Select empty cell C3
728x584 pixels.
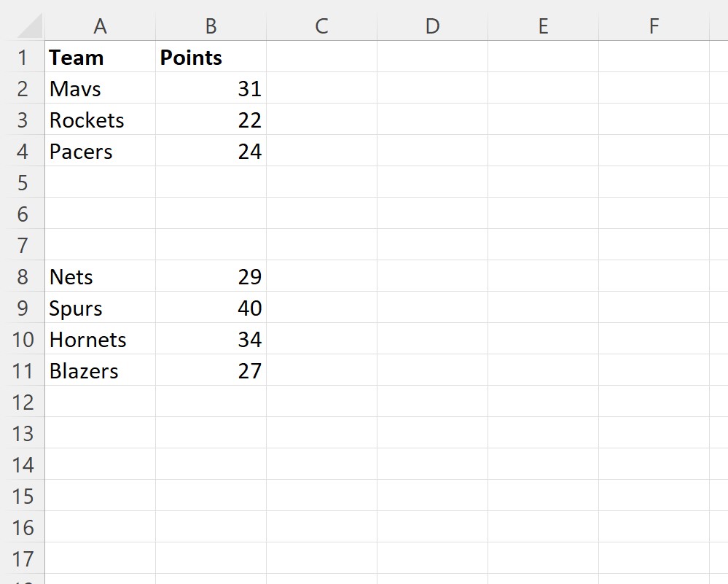tap(321, 120)
